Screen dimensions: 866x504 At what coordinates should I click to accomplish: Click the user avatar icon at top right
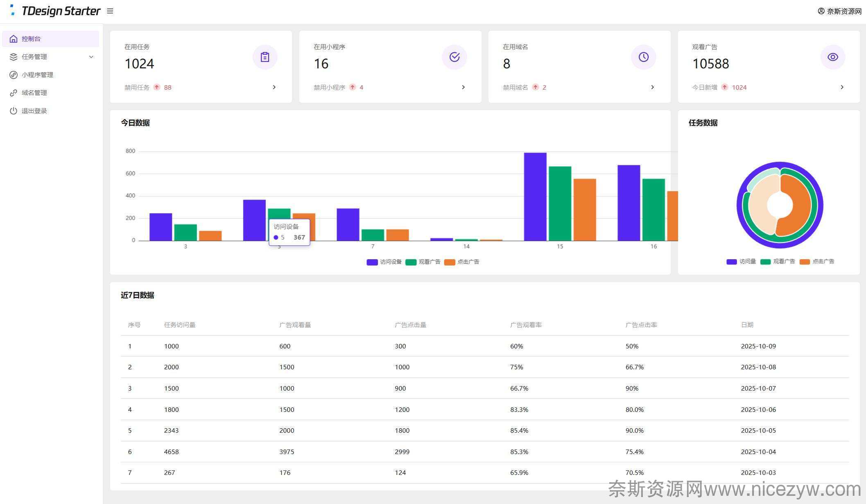(821, 11)
